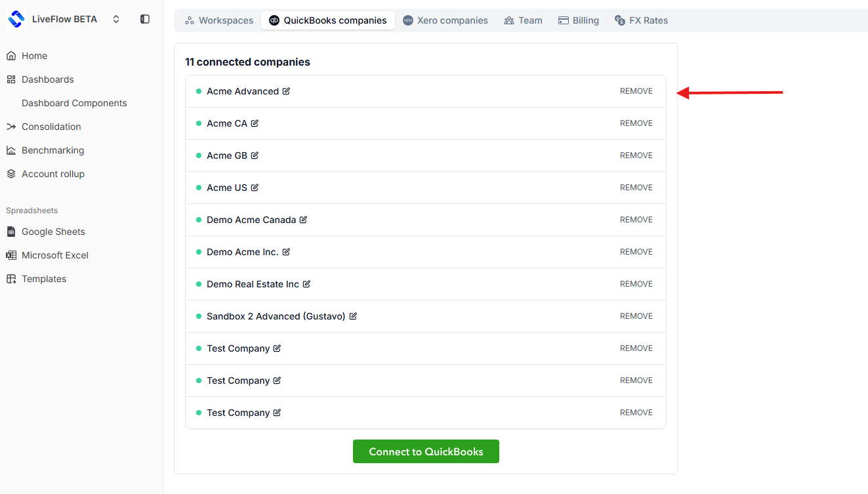Open Dashboards using its grid icon
Image resolution: width=868 pixels, height=494 pixels.
11,79
